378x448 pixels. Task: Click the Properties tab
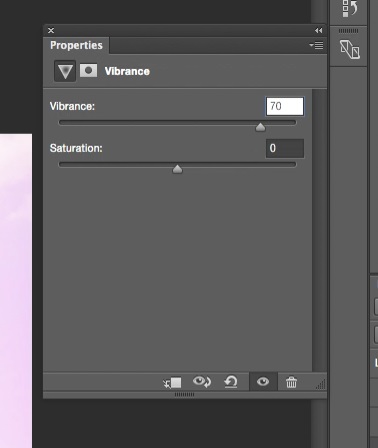(76, 45)
